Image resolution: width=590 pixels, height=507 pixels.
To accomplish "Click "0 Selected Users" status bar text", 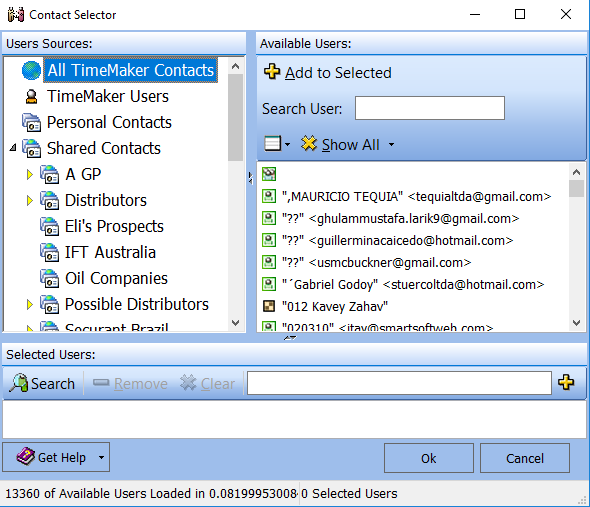I will [x=349, y=493].
